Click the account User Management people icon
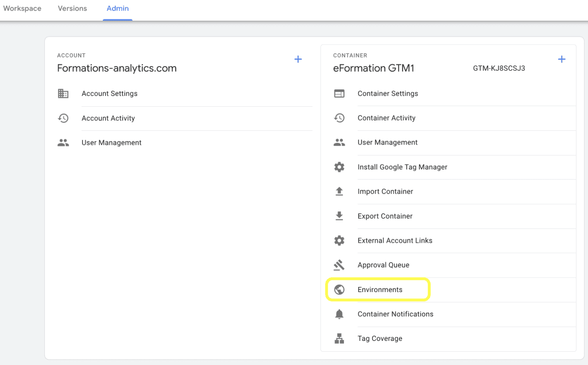Viewport: 588px width, 365px height. pyautogui.click(x=63, y=143)
